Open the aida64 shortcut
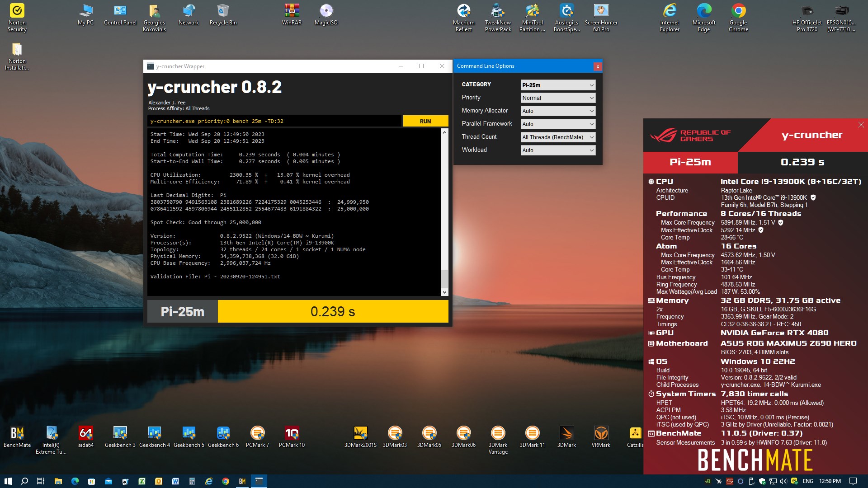Viewport: 868px width, 488px height. pos(85,437)
